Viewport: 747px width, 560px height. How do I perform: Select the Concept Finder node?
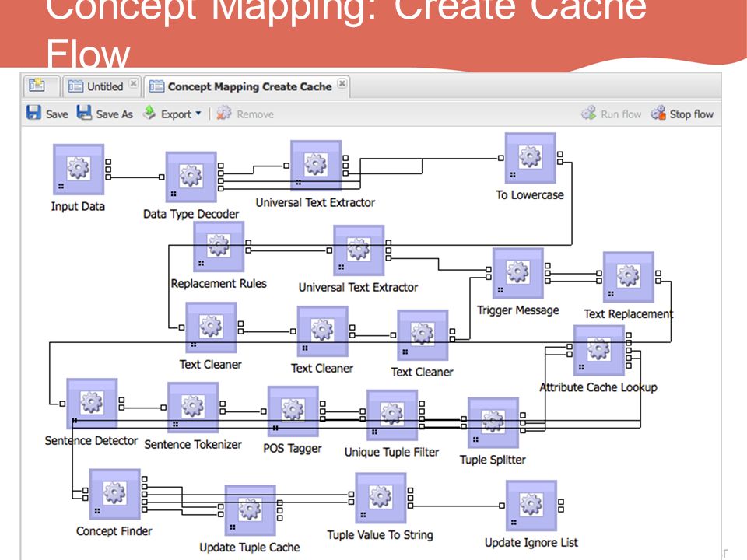[115, 494]
